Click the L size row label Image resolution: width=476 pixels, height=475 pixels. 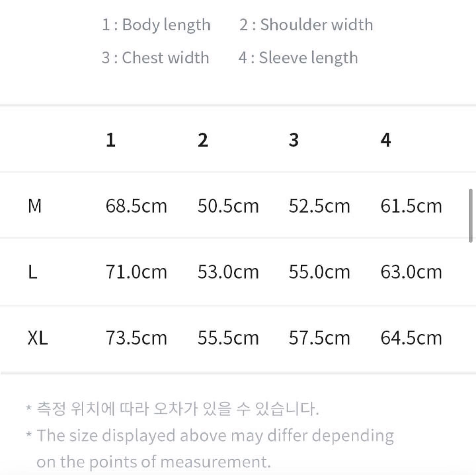point(32,272)
